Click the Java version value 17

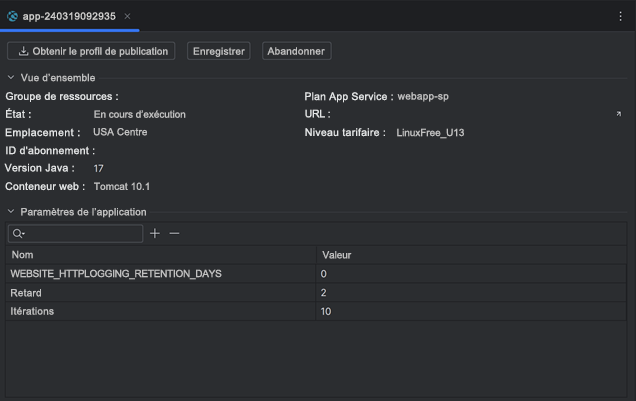(x=99, y=168)
